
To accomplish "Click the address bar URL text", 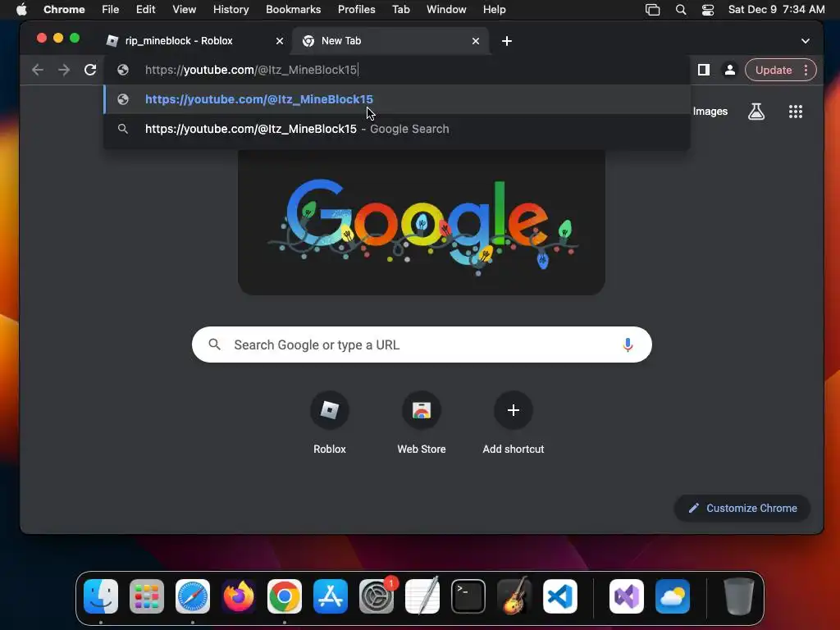I will pyautogui.click(x=251, y=70).
